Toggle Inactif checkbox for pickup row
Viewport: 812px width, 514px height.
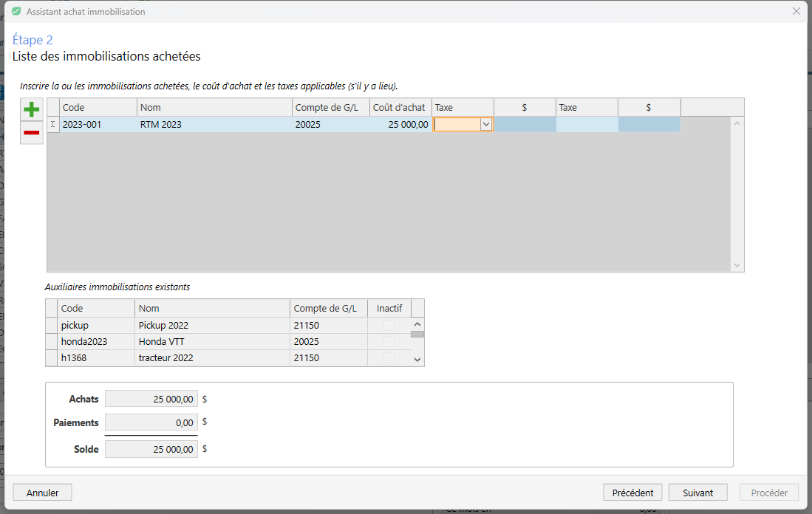[x=389, y=325]
